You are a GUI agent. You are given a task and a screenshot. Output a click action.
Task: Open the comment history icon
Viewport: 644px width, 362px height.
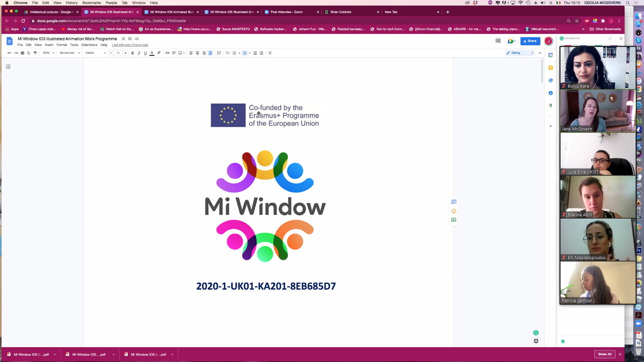click(x=498, y=41)
